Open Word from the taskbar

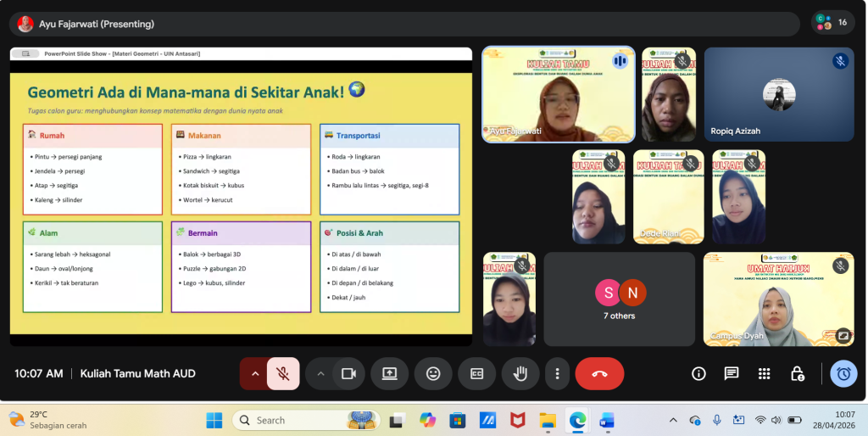(x=607, y=421)
